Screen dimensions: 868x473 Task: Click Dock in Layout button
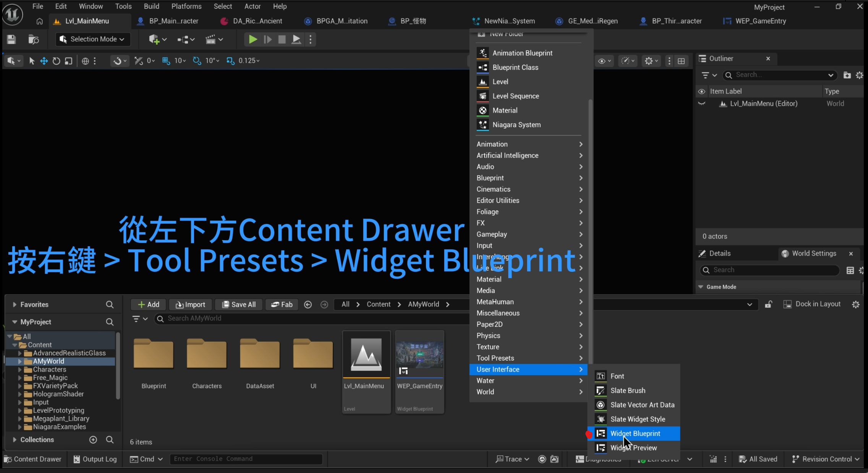coord(812,304)
